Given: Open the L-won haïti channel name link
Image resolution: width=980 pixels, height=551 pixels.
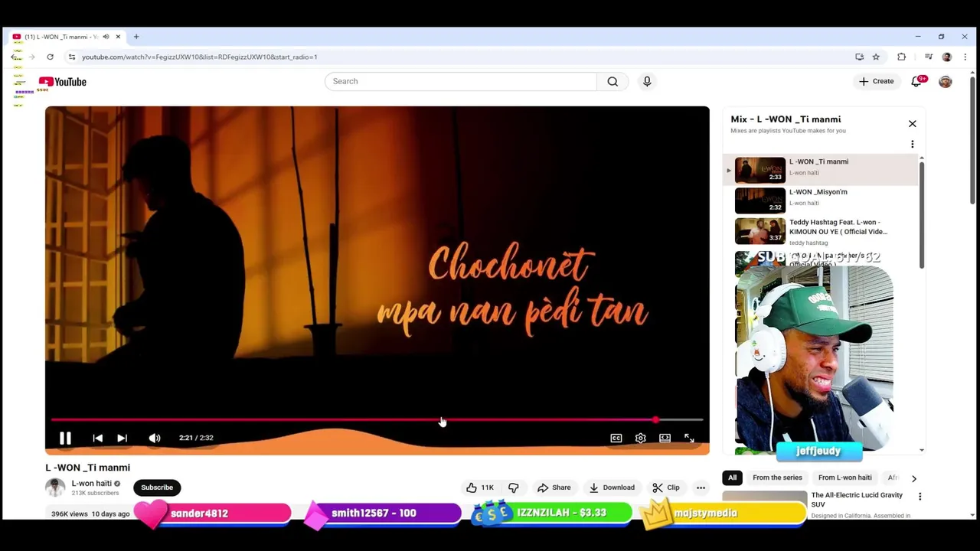Looking at the screenshot, I should coord(92,484).
